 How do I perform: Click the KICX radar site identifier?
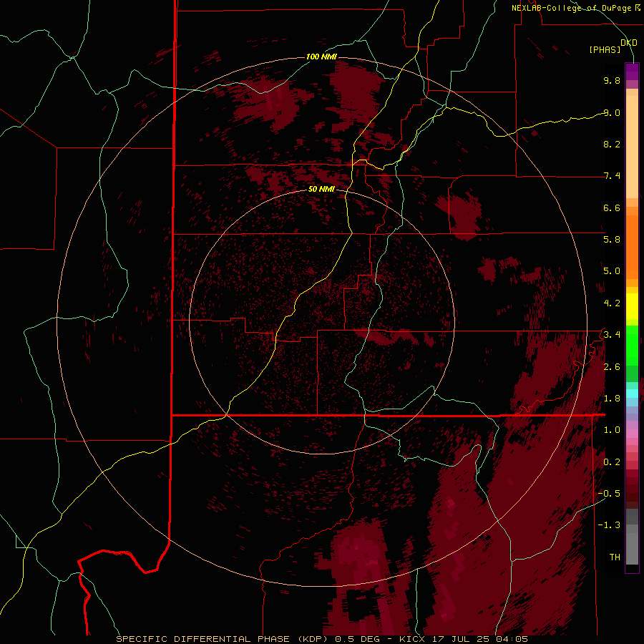click(412, 639)
